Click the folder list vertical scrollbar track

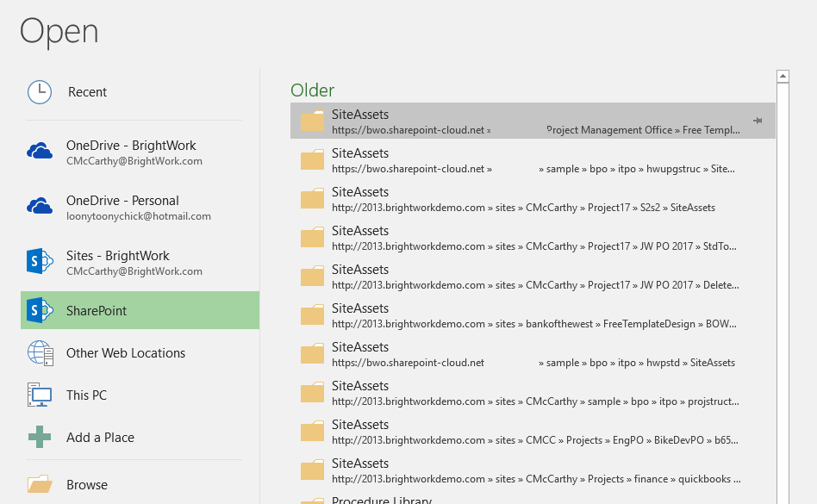click(783, 293)
